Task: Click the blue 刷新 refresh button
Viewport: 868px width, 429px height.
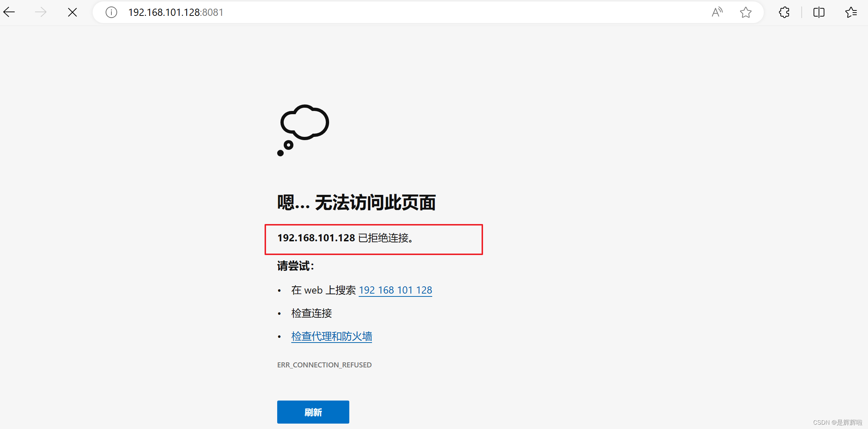Action: point(313,412)
